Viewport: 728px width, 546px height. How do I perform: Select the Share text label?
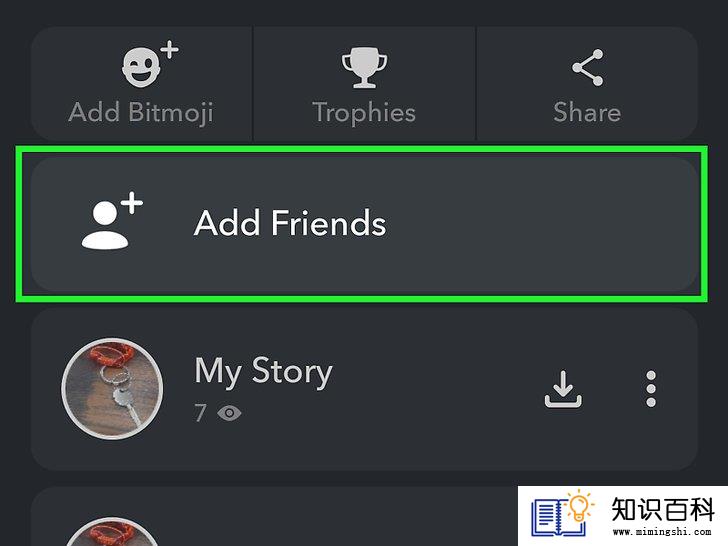[587, 112]
